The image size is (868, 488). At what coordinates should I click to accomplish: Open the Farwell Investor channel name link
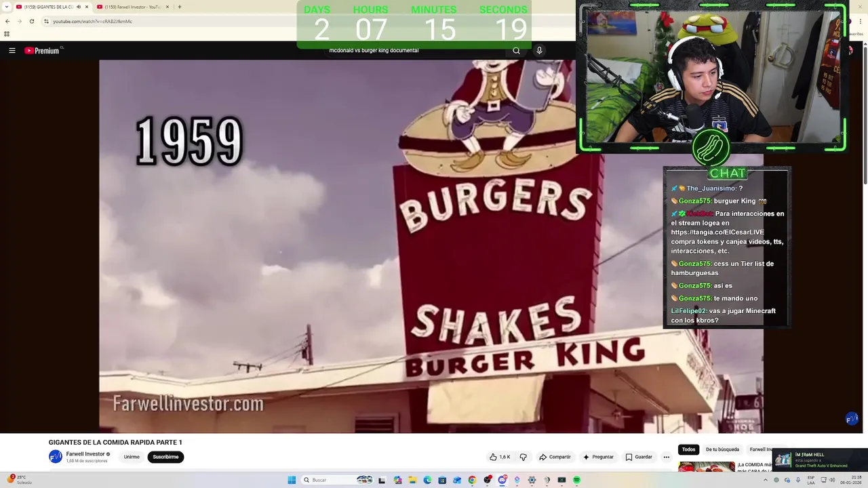[x=85, y=454]
